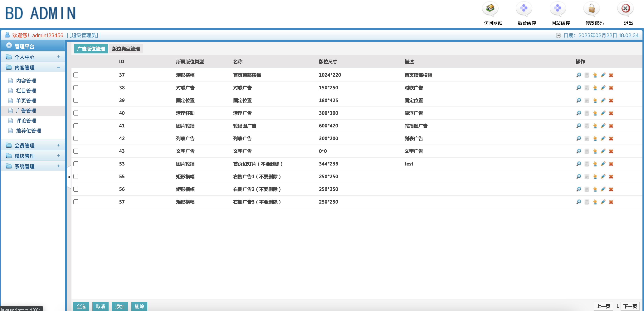Click 首页幻灯片（不要删除） name cell
This screenshot has width=644, height=311.
[258, 164]
